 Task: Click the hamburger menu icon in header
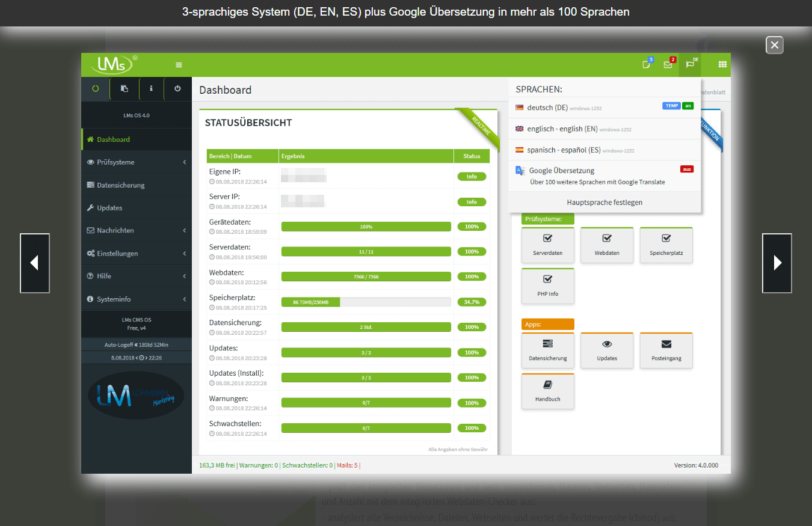coord(179,65)
